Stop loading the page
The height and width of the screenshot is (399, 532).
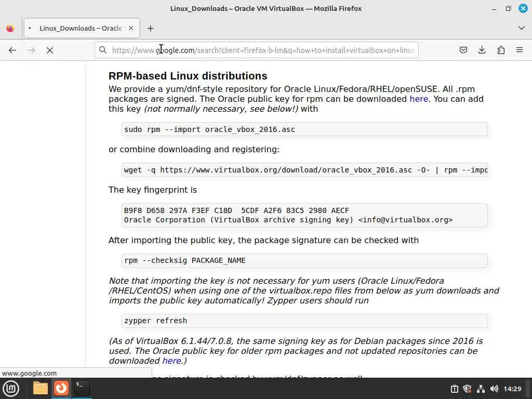pos(50,50)
